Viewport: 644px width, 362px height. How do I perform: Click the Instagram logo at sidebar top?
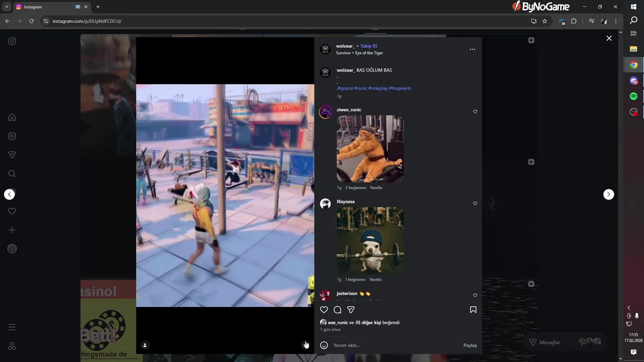[x=12, y=41]
